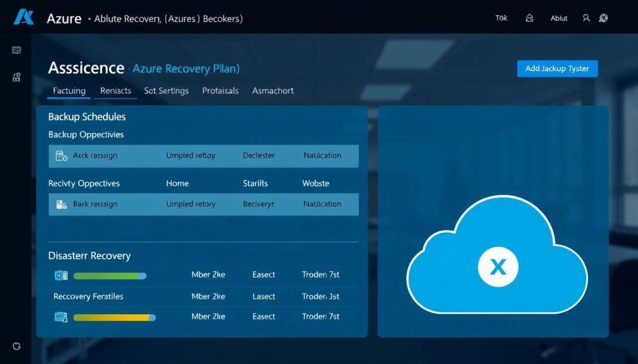Select the folder icon next to 'Bark rassign'

point(60,203)
